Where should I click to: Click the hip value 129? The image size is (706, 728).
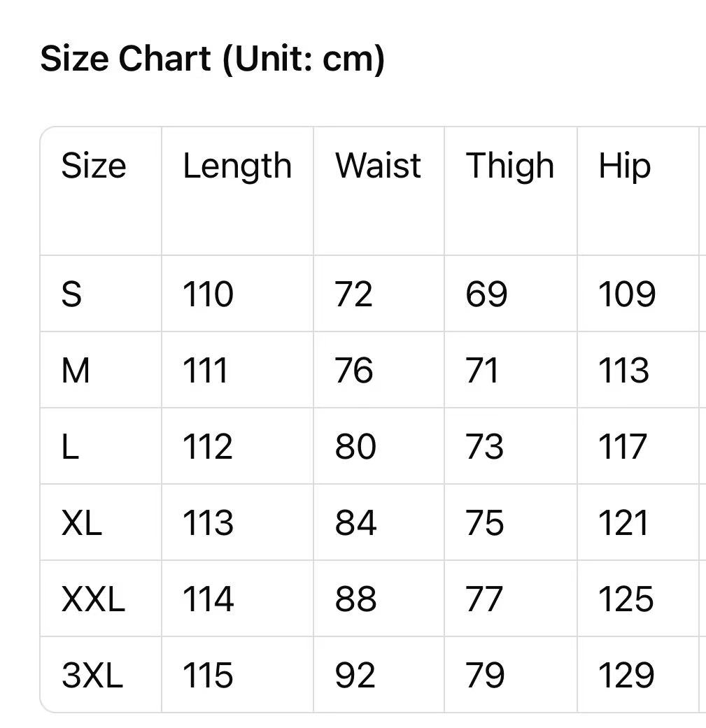(626, 676)
